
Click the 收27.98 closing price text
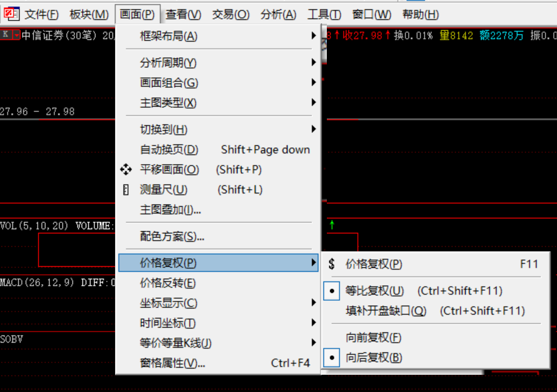(362, 35)
